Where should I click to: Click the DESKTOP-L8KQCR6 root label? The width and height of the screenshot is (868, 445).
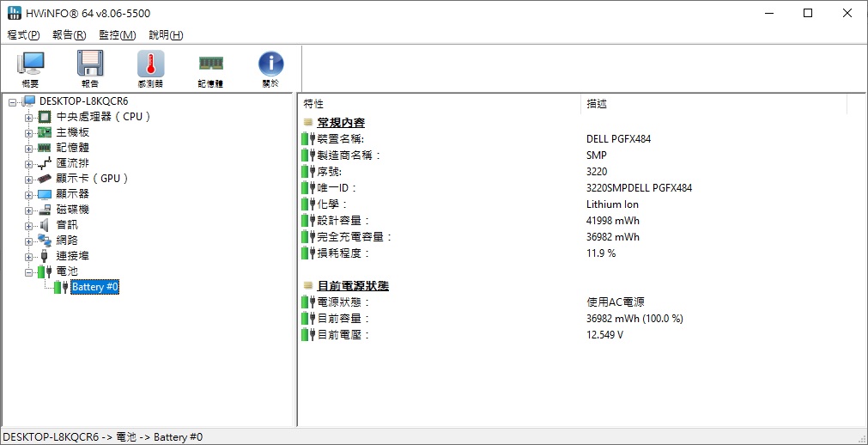click(x=84, y=101)
